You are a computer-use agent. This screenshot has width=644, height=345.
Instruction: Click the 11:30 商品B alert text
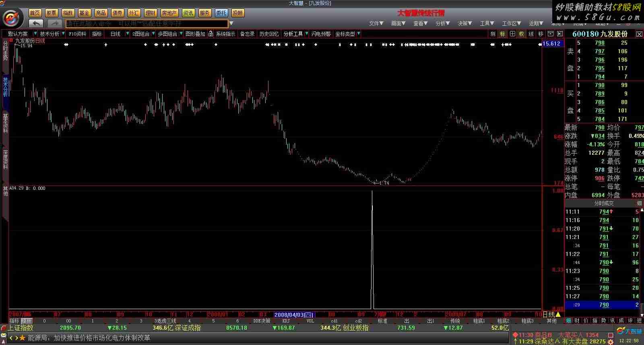(x=535, y=335)
